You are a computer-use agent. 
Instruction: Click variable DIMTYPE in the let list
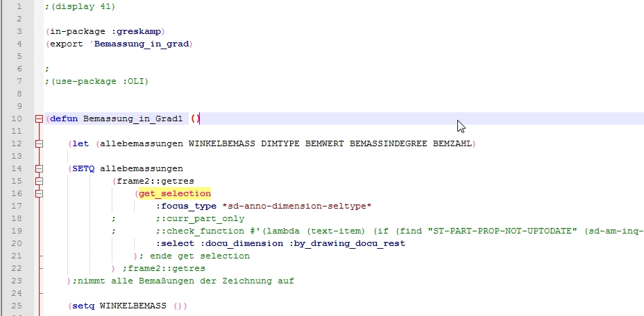pos(280,143)
